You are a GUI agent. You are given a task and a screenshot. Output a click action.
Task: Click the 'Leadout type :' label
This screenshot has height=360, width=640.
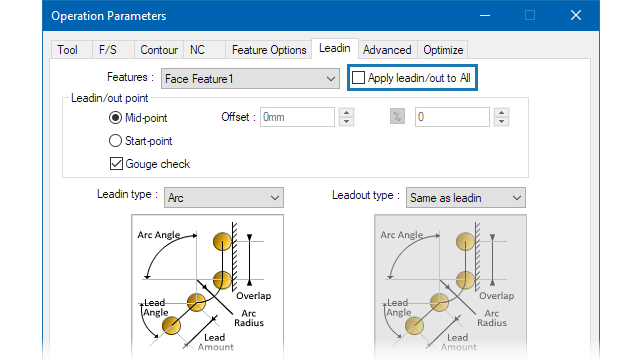(366, 196)
